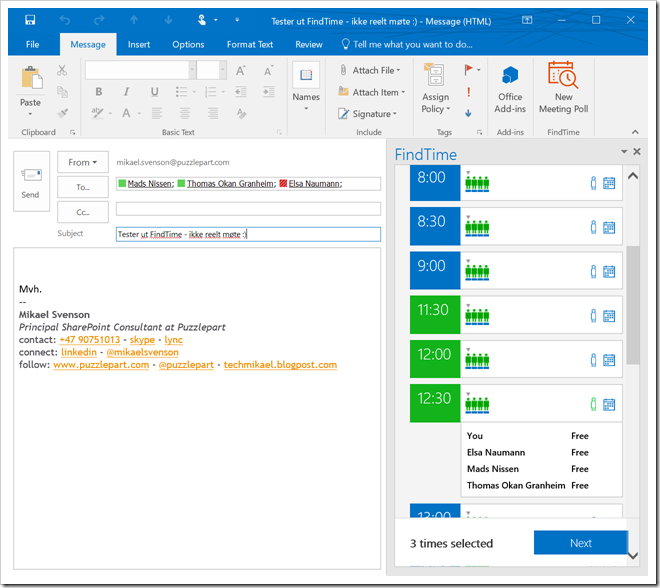660x588 pixels.
Task: Shrink the font size
Action: pos(269,70)
